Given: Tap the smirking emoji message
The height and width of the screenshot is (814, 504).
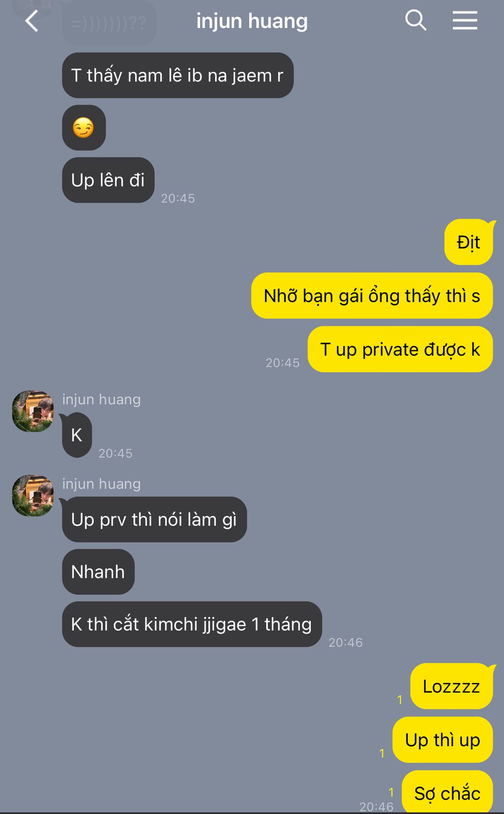Looking at the screenshot, I should click(84, 128).
